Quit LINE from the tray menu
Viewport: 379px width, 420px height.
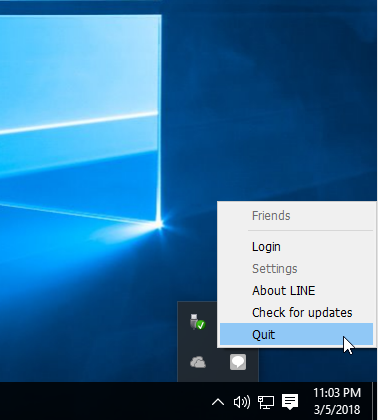[x=296, y=334]
